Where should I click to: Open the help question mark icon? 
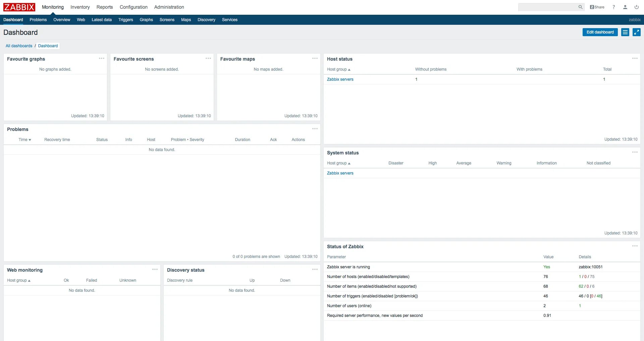coord(614,7)
